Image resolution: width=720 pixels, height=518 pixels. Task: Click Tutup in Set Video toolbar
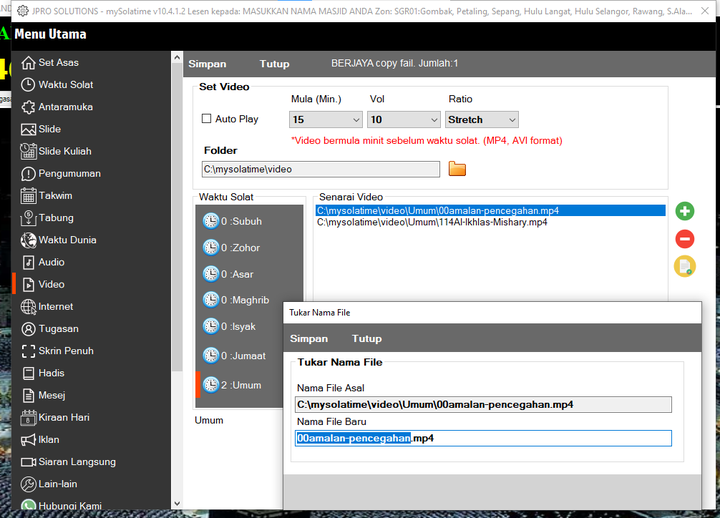click(274, 64)
